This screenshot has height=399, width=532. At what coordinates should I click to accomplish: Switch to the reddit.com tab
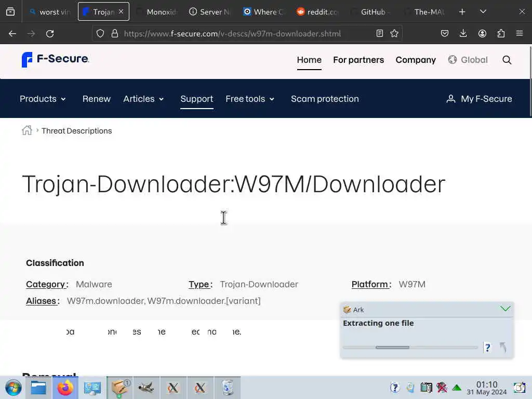(x=317, y=12)
